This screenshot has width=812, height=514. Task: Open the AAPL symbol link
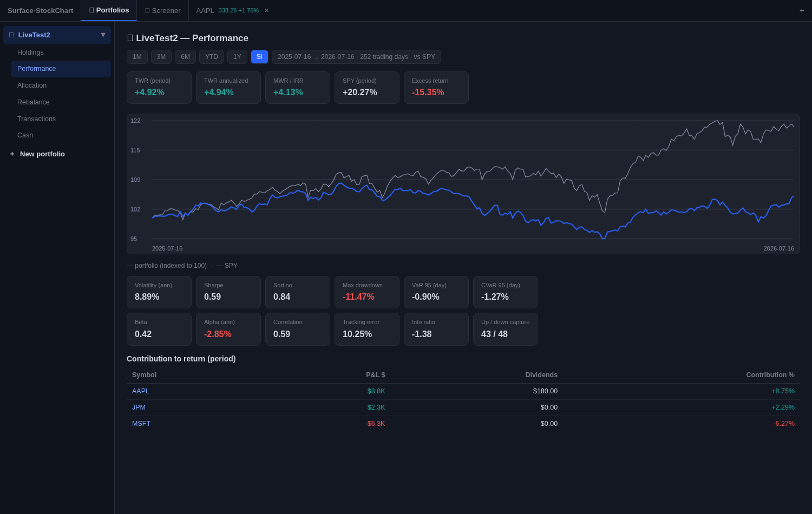[x=141, y=391]
